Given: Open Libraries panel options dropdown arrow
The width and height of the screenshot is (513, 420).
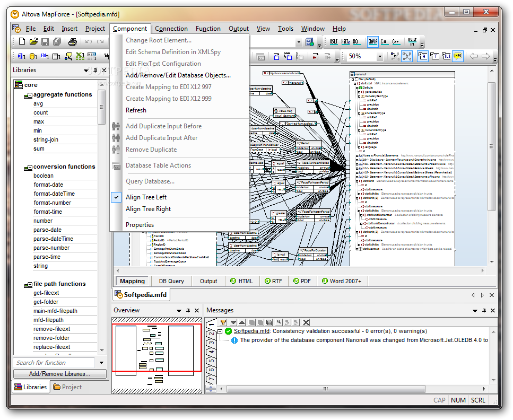Looking at the screenshot, I should click(x=86, y=71).
